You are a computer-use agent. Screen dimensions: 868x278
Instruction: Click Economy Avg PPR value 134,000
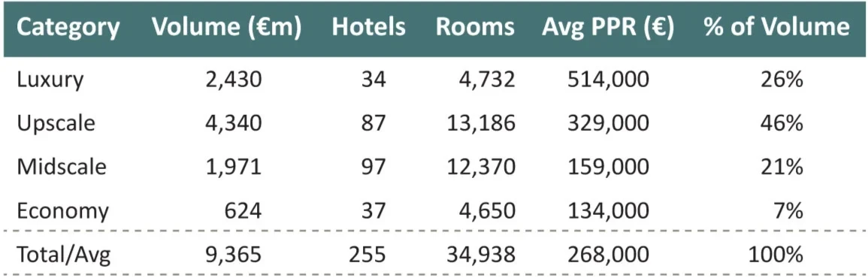608,211
